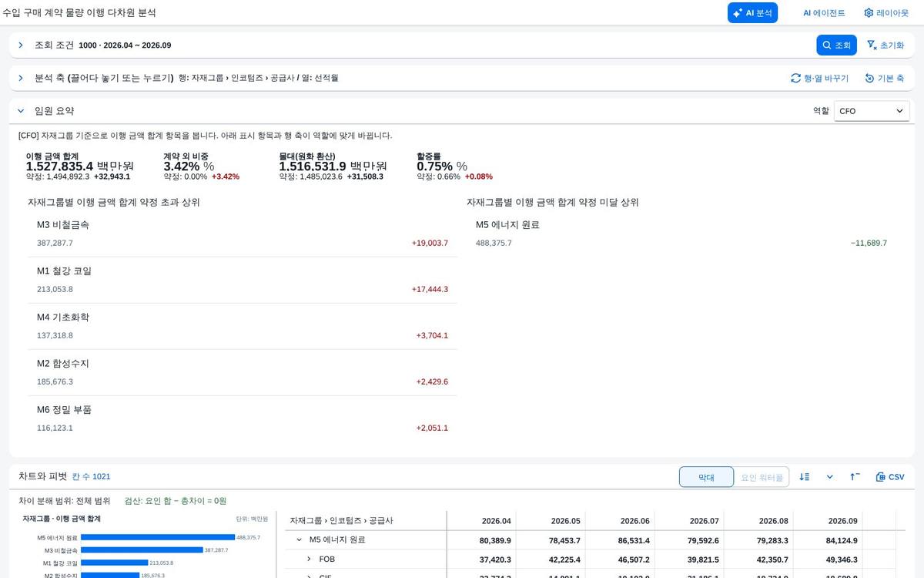
Task: Select M1 철강 코일 list item
Action: pos(243,280)
